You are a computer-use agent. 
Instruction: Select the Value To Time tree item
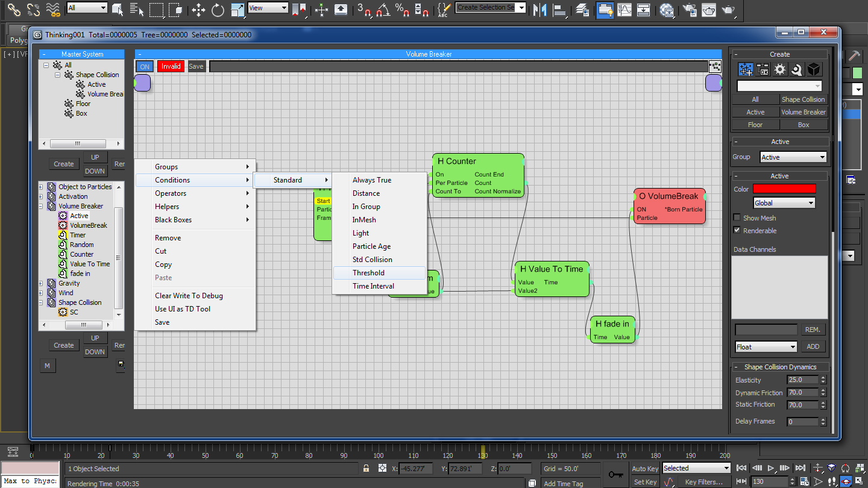click(x=90, y=264)
